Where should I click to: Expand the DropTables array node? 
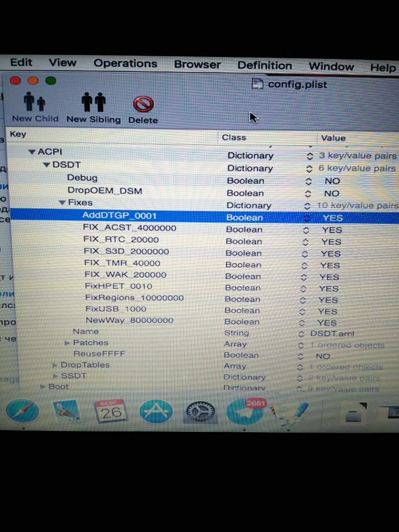click(55, 365)
